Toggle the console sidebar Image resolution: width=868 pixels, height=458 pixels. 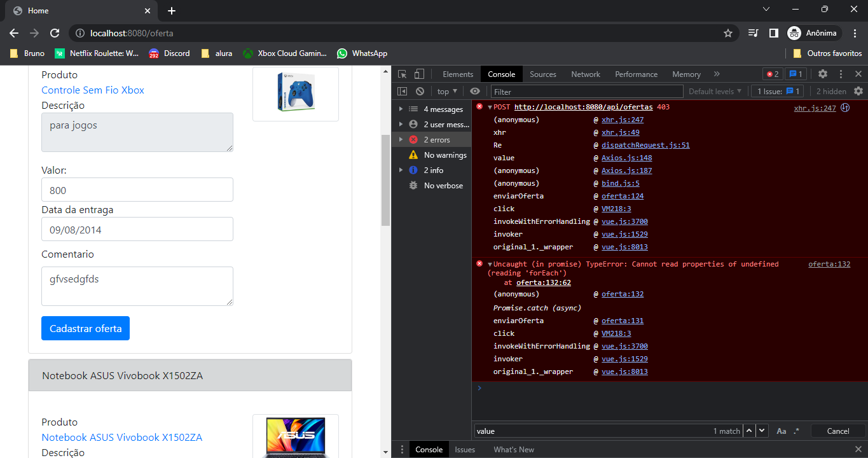tap(403, 92)
